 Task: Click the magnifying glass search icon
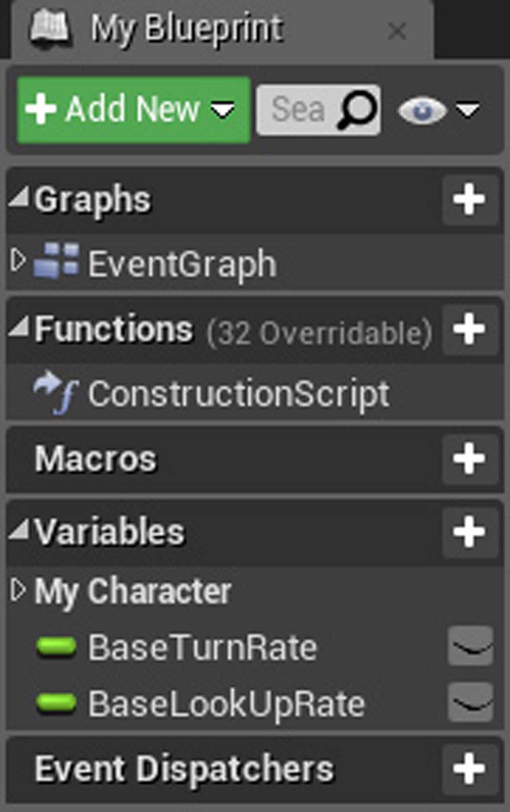point(356,110)
